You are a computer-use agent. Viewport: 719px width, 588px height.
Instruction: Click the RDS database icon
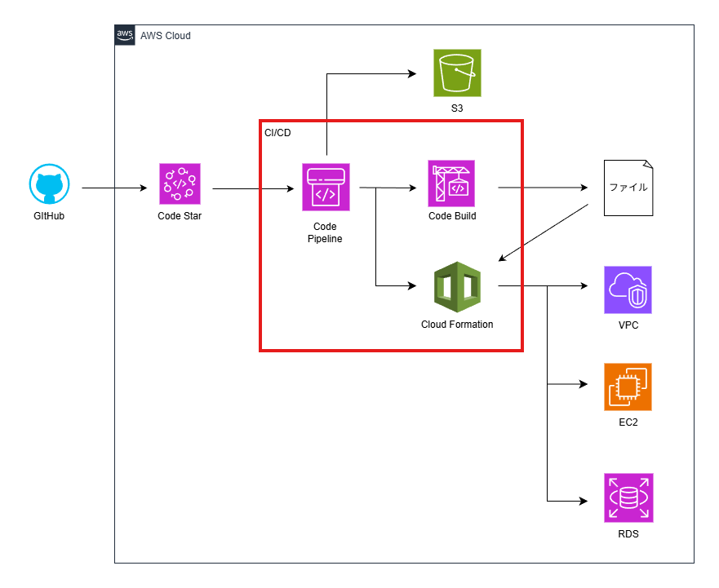628,497
